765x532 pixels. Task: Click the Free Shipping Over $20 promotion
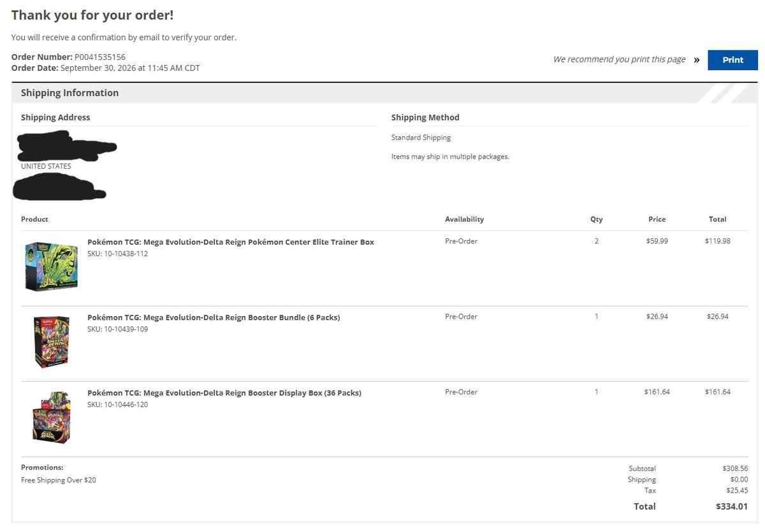[59, 480]
